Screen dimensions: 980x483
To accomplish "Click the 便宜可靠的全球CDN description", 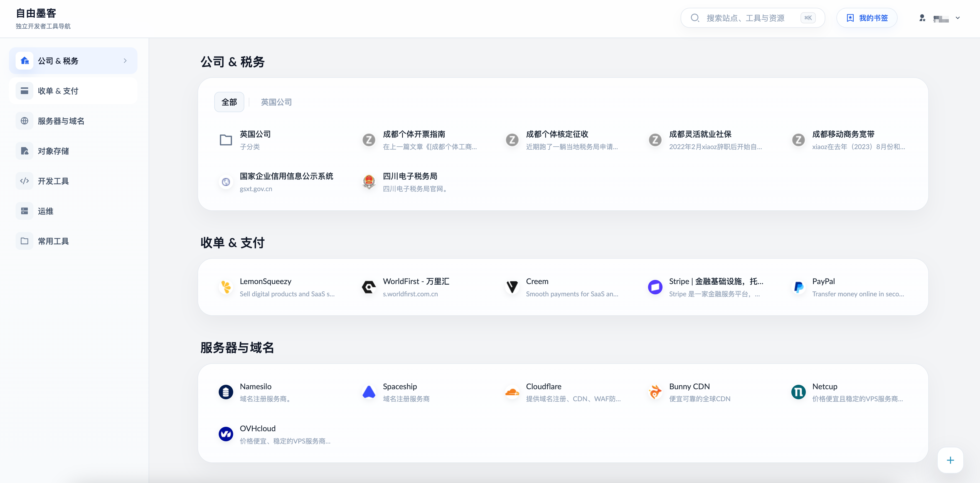I will [x=700, y=399].
